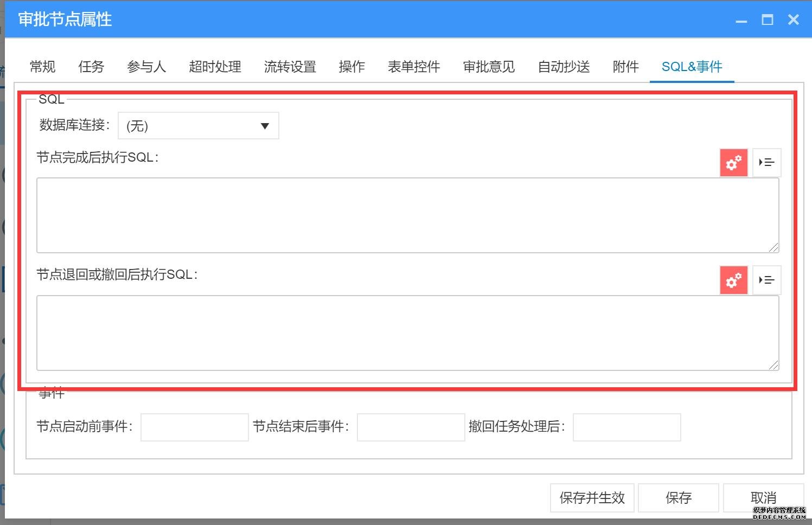Select the 超时处理 tab

click(215, 67)
